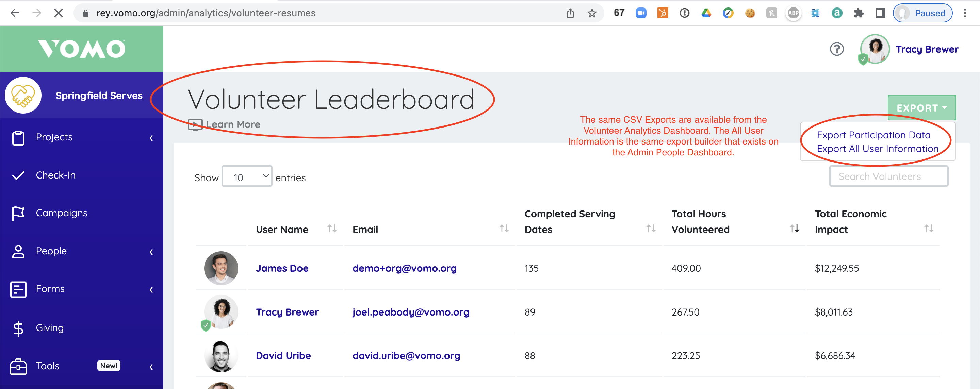Image resolution: width=980 pixels, height=389 pixels.
Task: Click the Tracy Brewer name in header
Action: (x=927, y=49)
